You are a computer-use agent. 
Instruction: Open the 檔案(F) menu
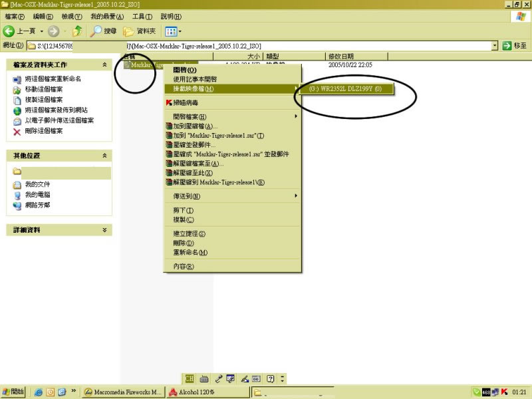(x=15, y=16)
